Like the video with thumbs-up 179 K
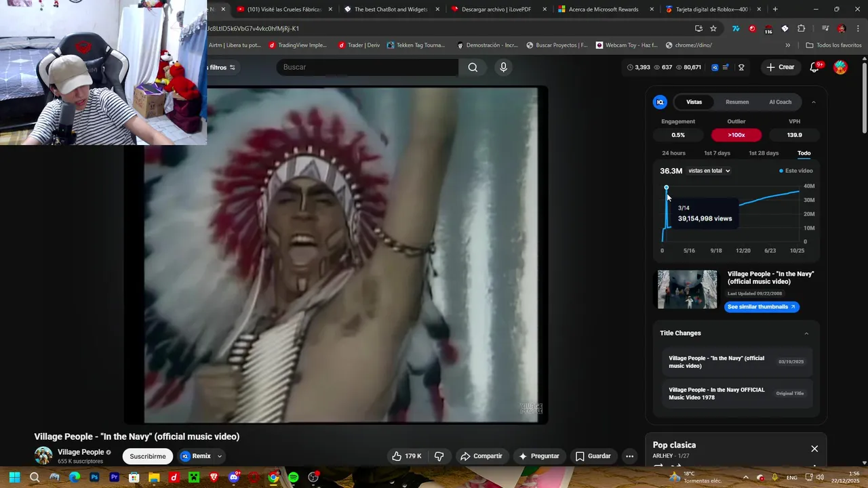 pyautogui.click(x=406, y=456)
